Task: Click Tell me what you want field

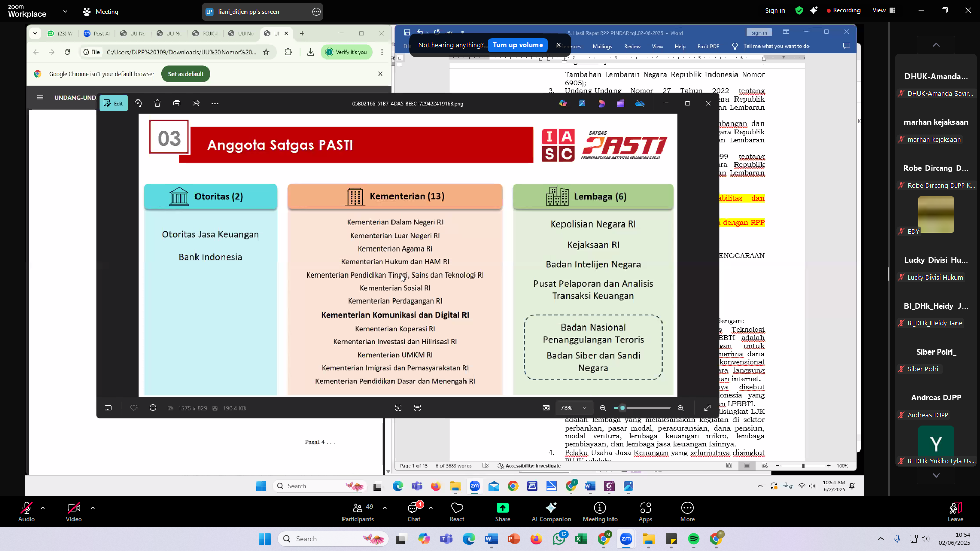Action: pos(776,46)
